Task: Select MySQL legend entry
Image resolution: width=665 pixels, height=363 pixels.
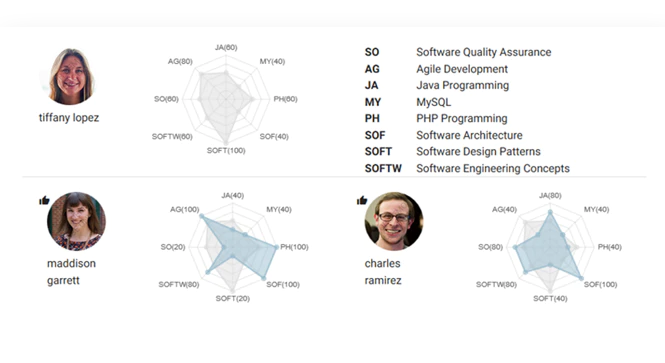Action: [408, 102]
